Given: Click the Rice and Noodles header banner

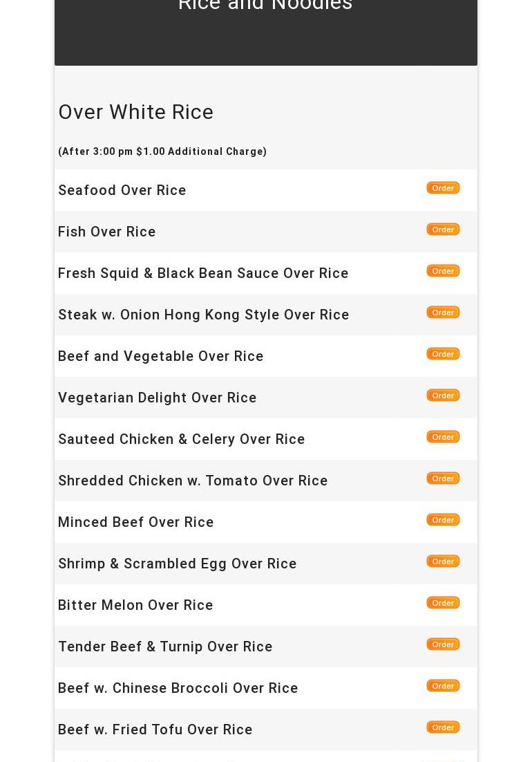Looking at the screenshot, I should [265, 8].
